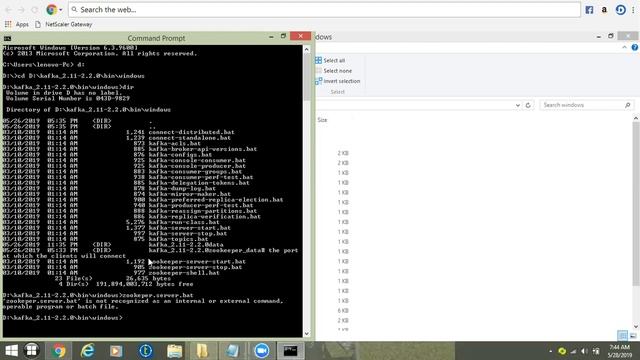Open the yellow folder taskbar icon
The image size is (640, 360).
coord(203,351)
